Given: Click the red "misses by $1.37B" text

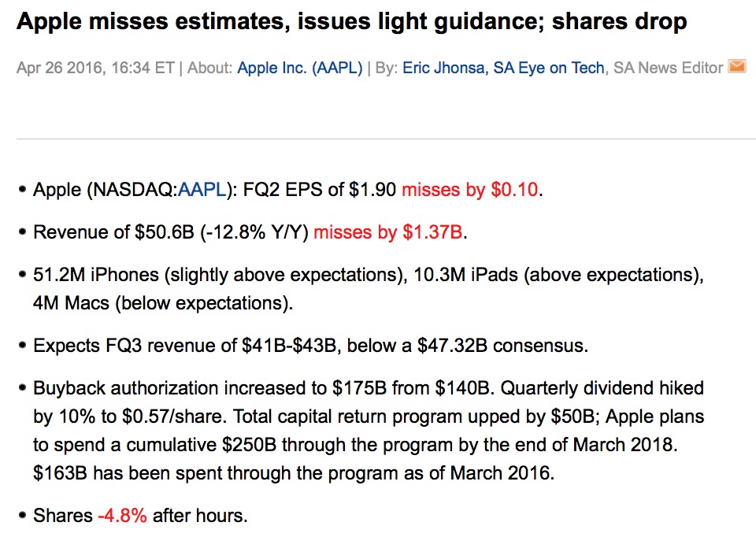Looking at the screenshot, I should pyautogui.click(x=389, y=232).
